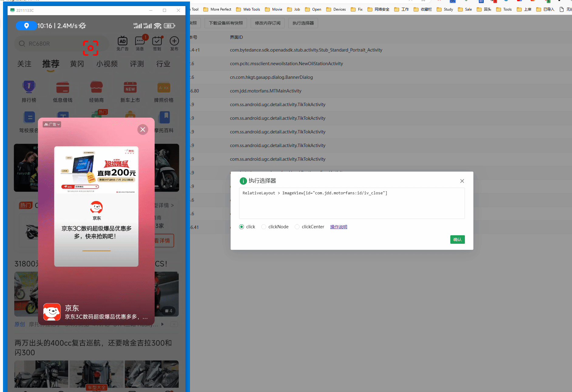The width and height of the screenshot is (572, 392).
Task: Open the 操作说明 link
Action: click(x=339, y=227)
